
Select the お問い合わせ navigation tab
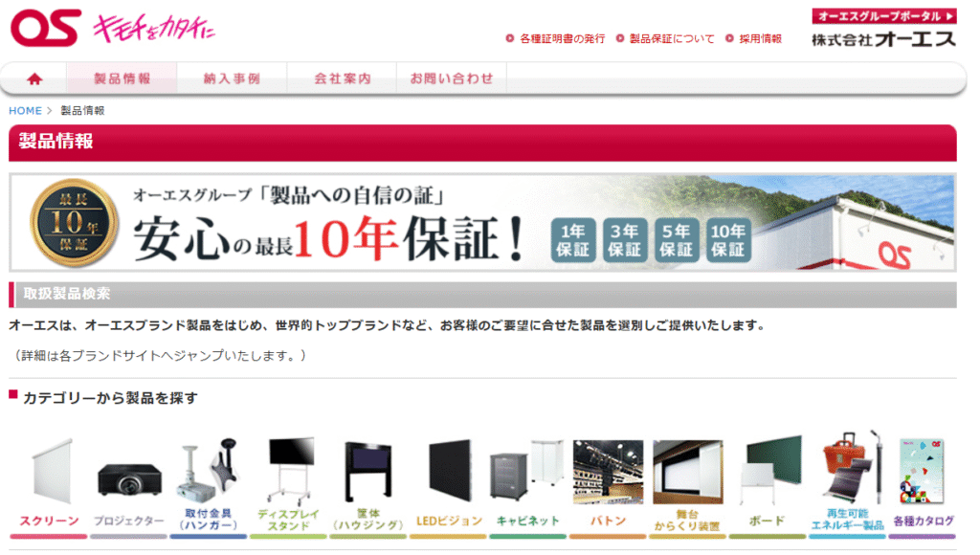452,78
